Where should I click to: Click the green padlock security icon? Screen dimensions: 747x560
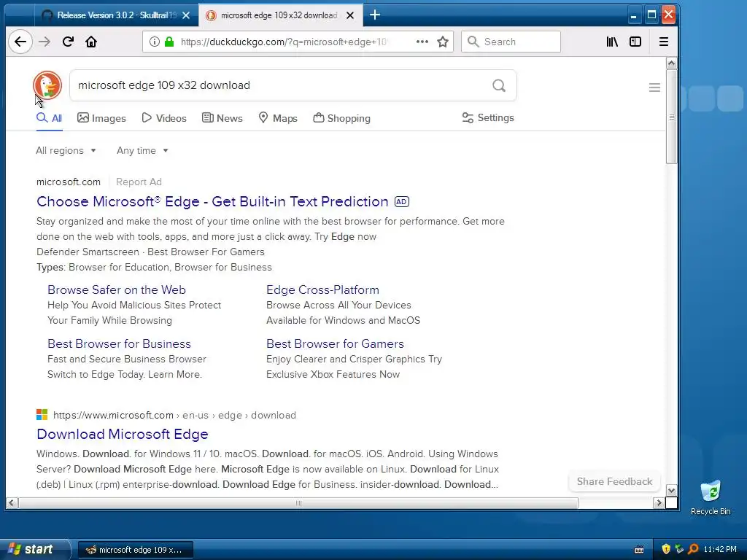(x=169, y=42)
